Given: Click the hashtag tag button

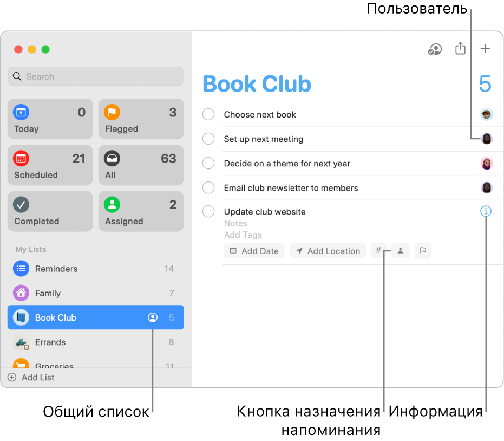Looking at the screenshot, I should click(378, 251).
